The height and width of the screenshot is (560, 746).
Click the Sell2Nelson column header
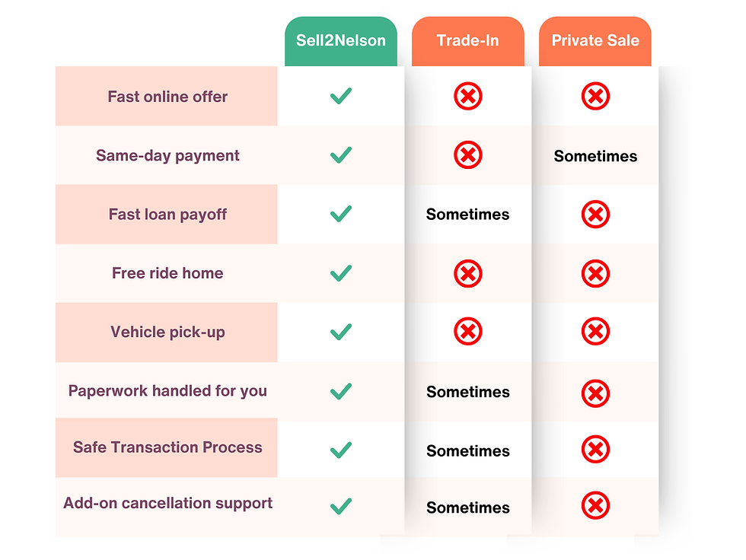click(340, 41)
